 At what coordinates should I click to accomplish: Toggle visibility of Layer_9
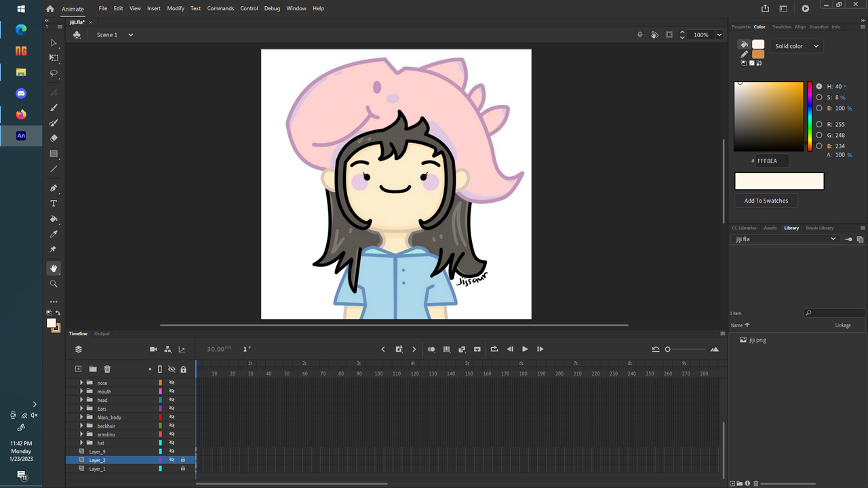[x=172, y=451]
